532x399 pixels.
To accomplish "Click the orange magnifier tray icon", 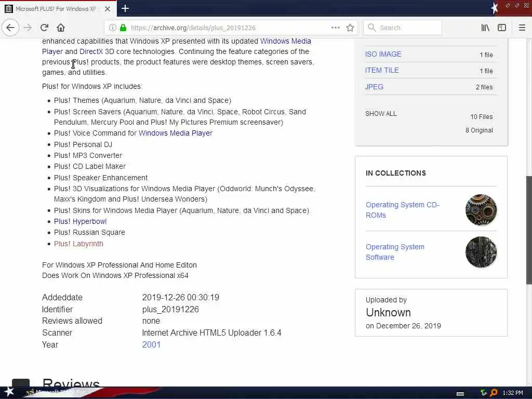I will (x=494, y=393).
